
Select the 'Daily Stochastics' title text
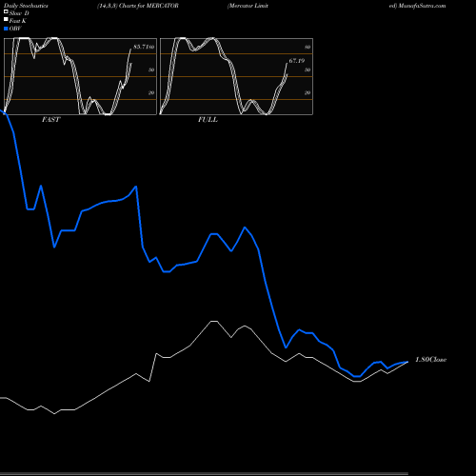pos(26,6)
